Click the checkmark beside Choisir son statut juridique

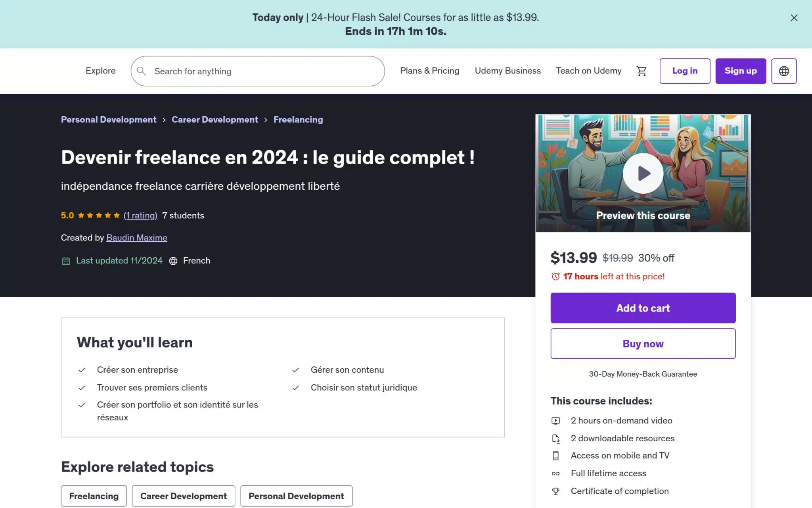coord(295,388)
